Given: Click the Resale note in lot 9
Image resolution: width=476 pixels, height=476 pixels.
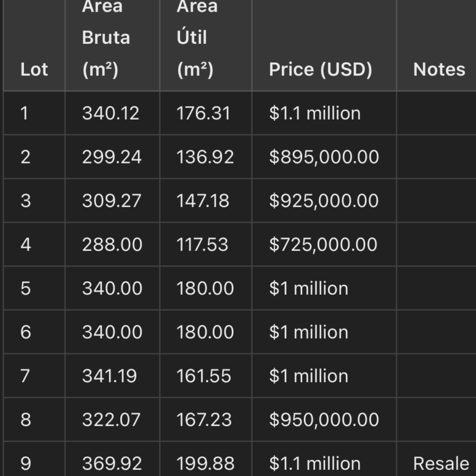Looking at the screenshot, I should tap(441, 464).
